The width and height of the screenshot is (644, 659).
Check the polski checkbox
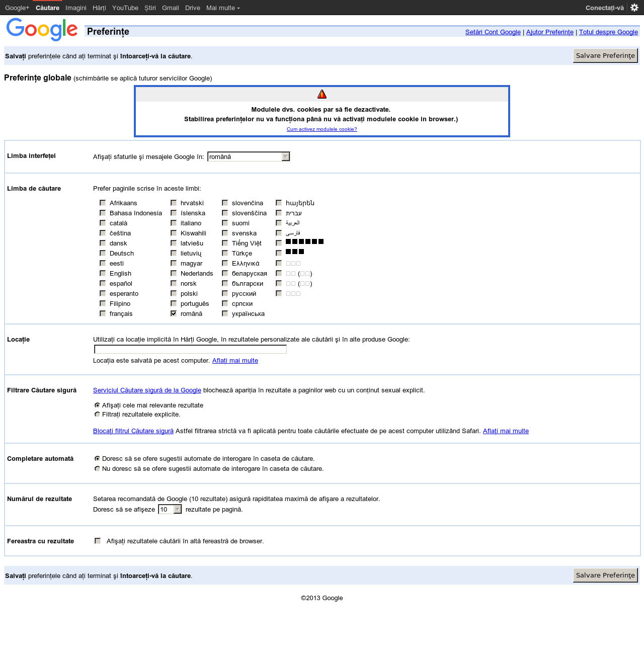(x=174, y=293)
